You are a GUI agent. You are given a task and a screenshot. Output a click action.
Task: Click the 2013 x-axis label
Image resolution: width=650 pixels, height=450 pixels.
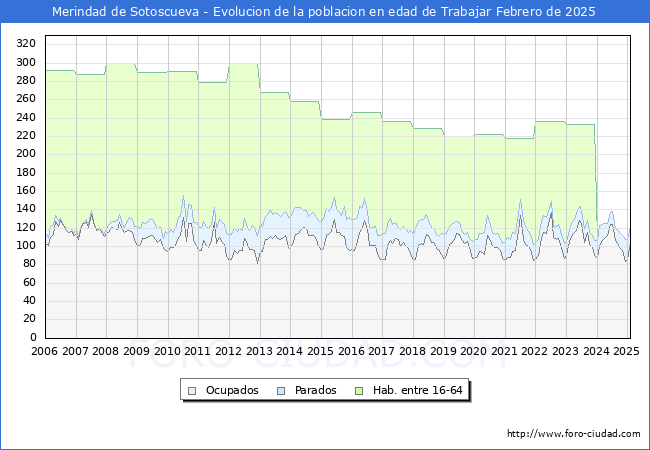click(x=260, y=351)
